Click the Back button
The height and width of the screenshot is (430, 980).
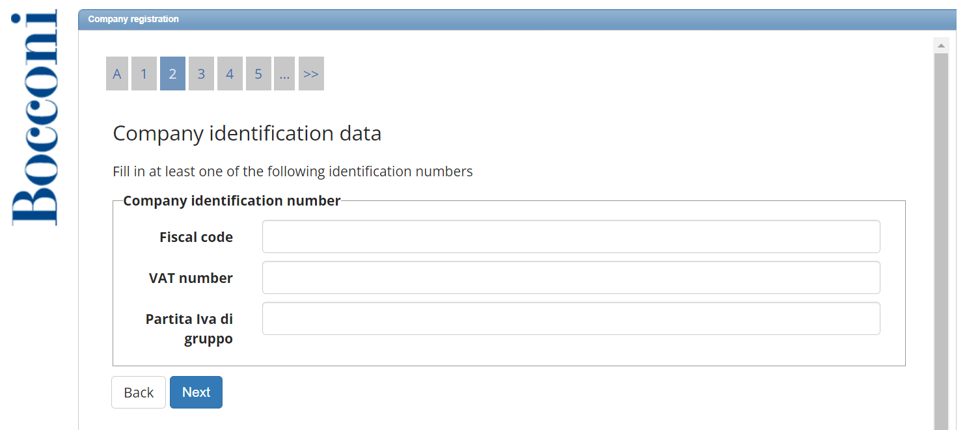click(x=138, y=392)
